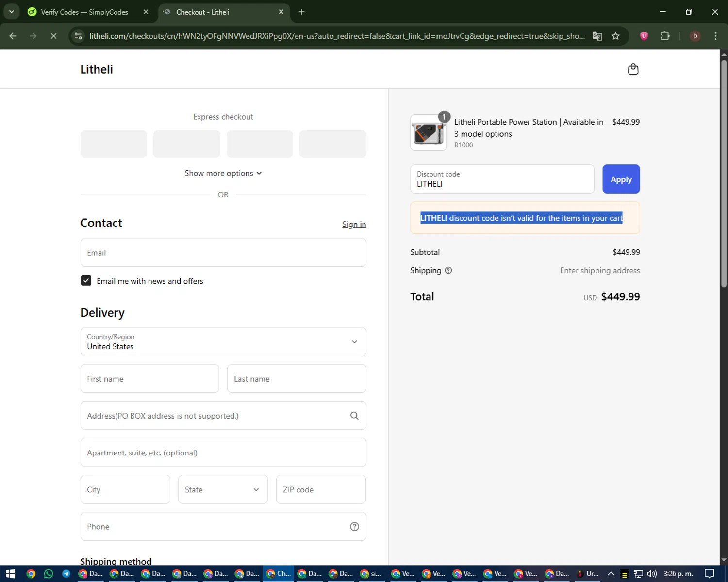Screen dimensions: 728x582
Task: Open the Chrome profile D avatar
Action: click(695, 36)
